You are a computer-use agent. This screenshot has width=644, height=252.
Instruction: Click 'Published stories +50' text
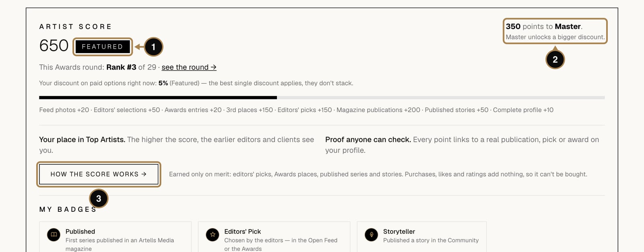tap(456, 110)
